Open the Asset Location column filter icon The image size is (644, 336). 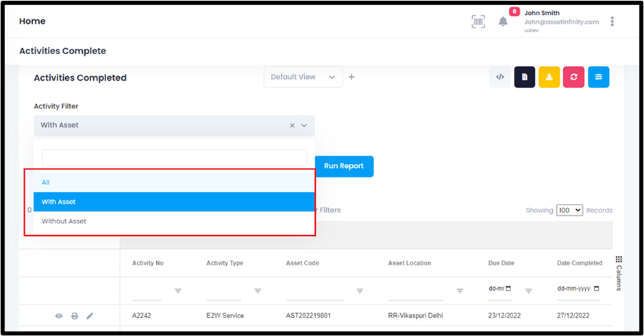[x=460, y=291]
